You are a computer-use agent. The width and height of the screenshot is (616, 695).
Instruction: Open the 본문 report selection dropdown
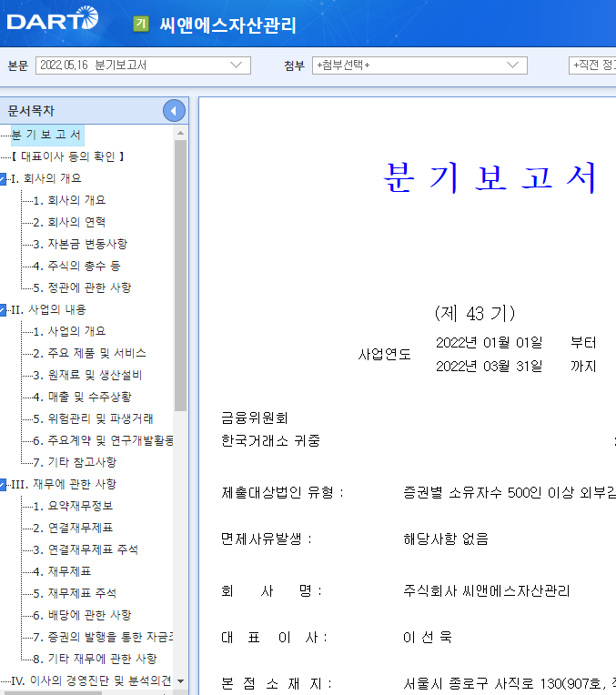[x=143, y=65]
